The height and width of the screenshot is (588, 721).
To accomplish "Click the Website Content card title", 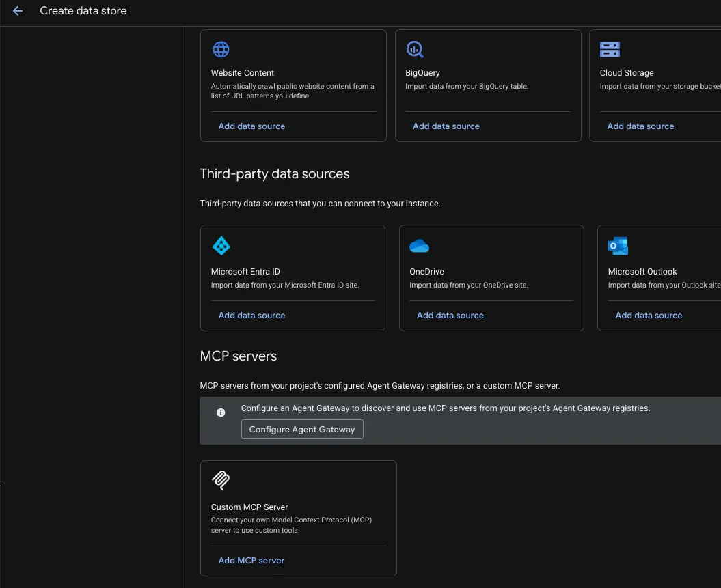I will point(243,72).
